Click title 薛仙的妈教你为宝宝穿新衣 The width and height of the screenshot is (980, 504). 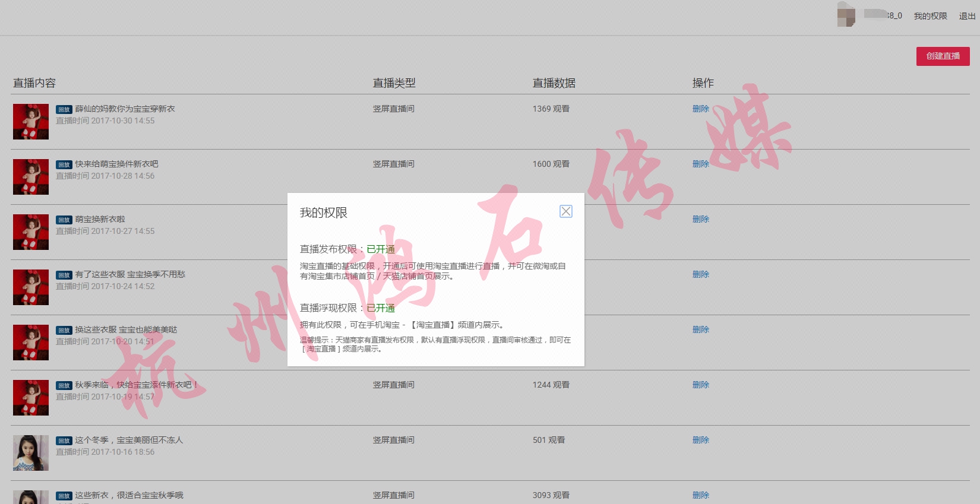tap(125, 109)
